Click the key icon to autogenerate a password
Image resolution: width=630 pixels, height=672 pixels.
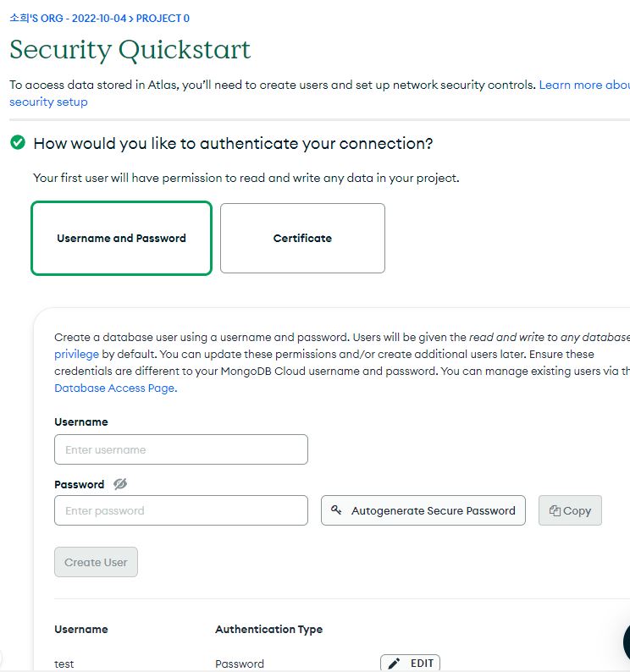pos(336,510)
